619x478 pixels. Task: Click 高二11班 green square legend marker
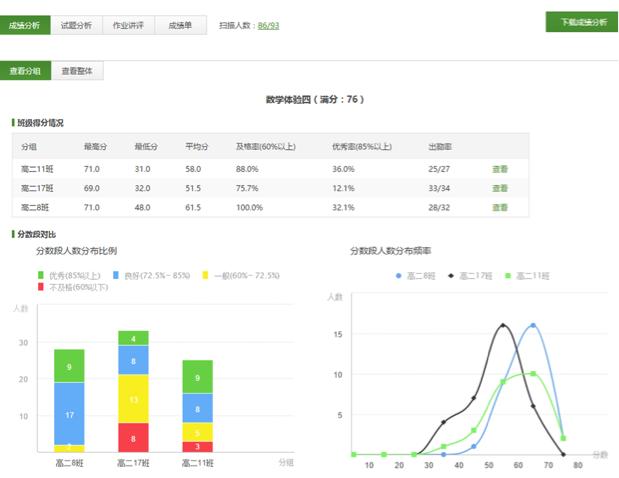pos(508,274)
